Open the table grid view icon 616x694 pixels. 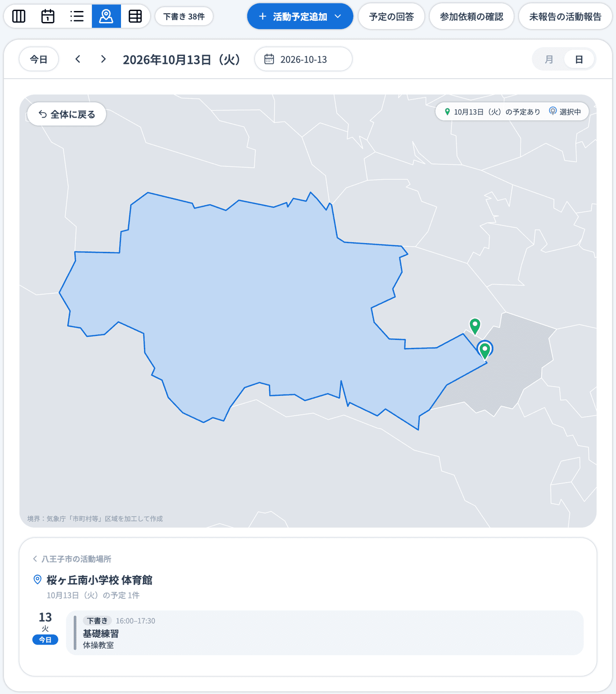point(135,16)
